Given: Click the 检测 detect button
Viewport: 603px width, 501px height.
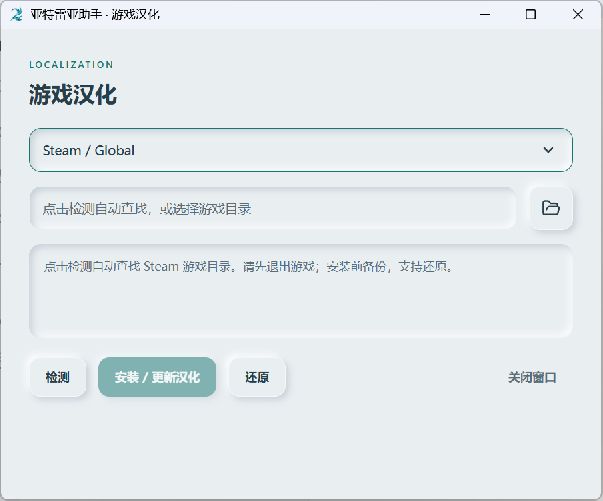Looking at the screenshot, I should pos(58,377).
